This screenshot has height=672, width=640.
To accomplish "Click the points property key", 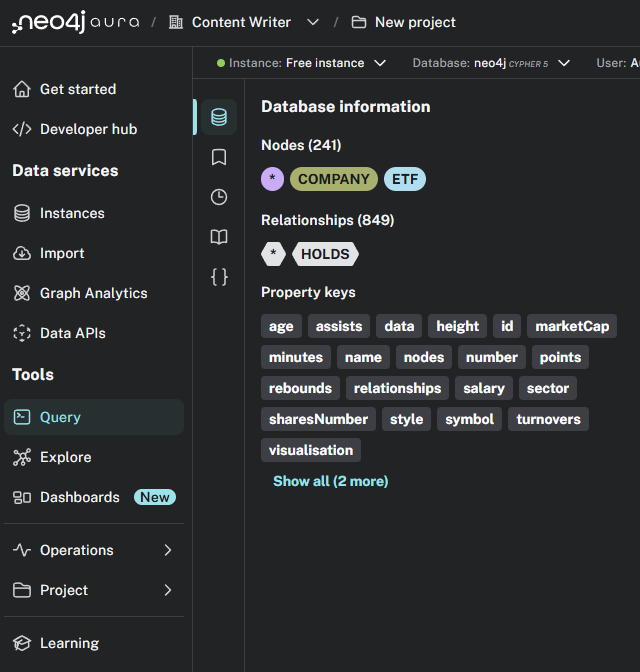I will coord(560,357).
